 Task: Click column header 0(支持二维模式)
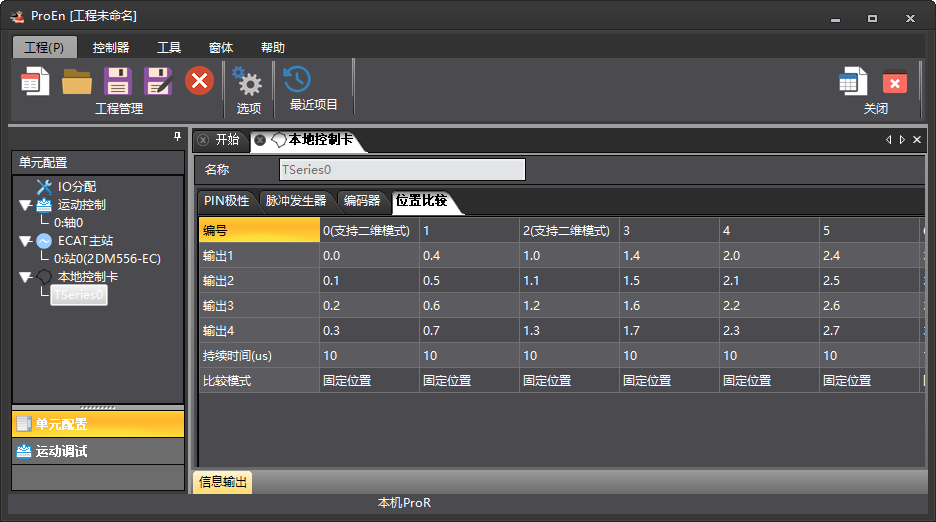370,231
